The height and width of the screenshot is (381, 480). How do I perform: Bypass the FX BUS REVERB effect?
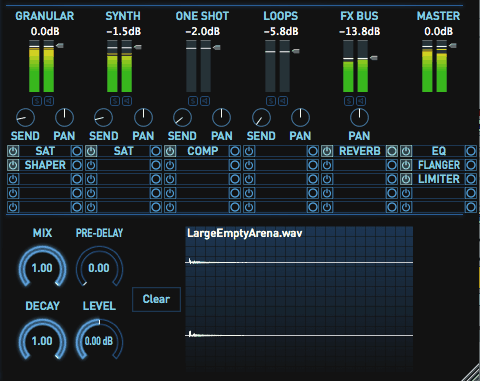pyautogui.click(x=327, y=151)
